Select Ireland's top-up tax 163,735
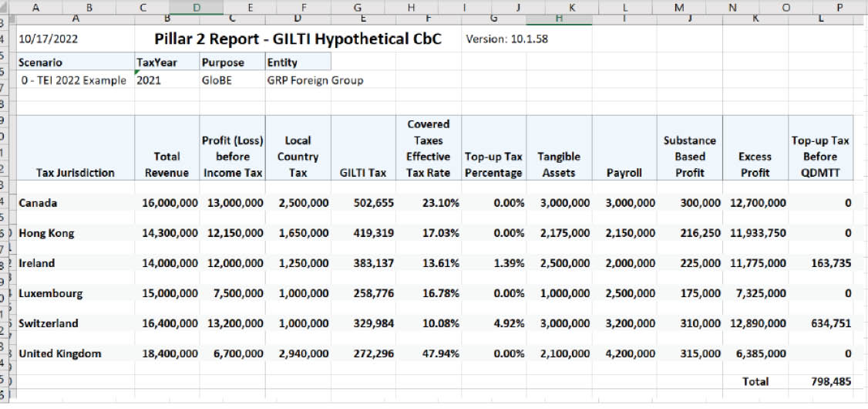 tap(820, 263)
